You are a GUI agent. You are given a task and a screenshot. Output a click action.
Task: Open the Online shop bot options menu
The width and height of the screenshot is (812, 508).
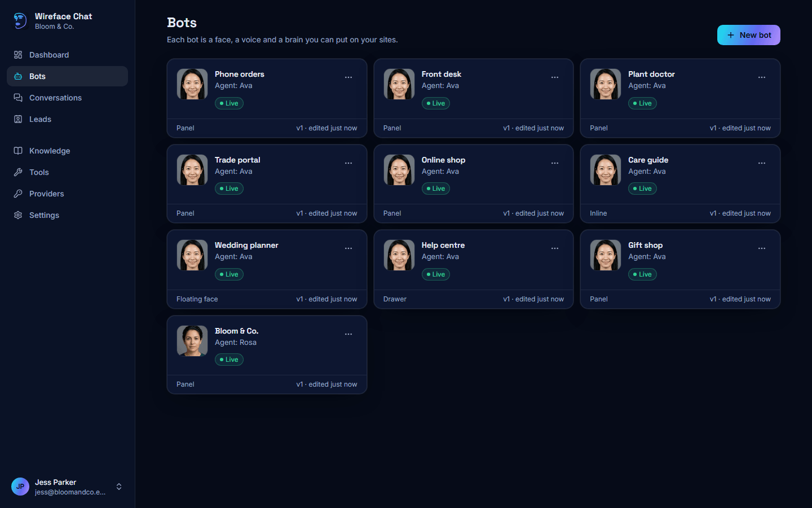[x=555, y=163]
